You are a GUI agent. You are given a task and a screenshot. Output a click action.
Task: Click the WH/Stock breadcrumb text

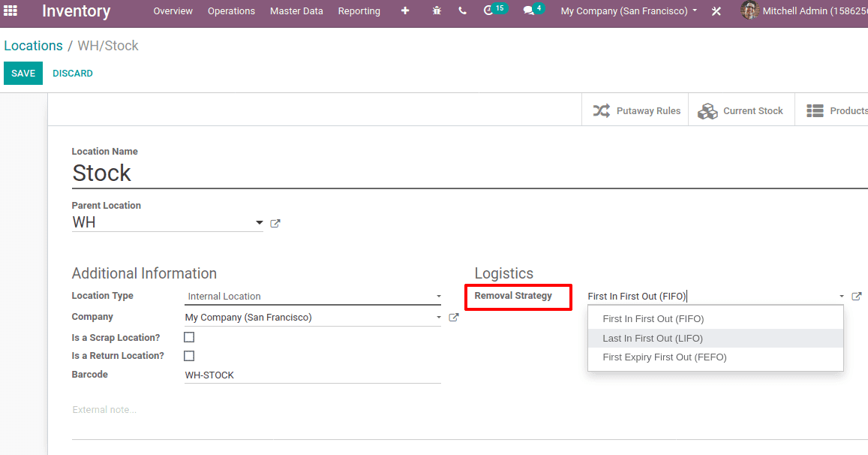pos(108,46)
